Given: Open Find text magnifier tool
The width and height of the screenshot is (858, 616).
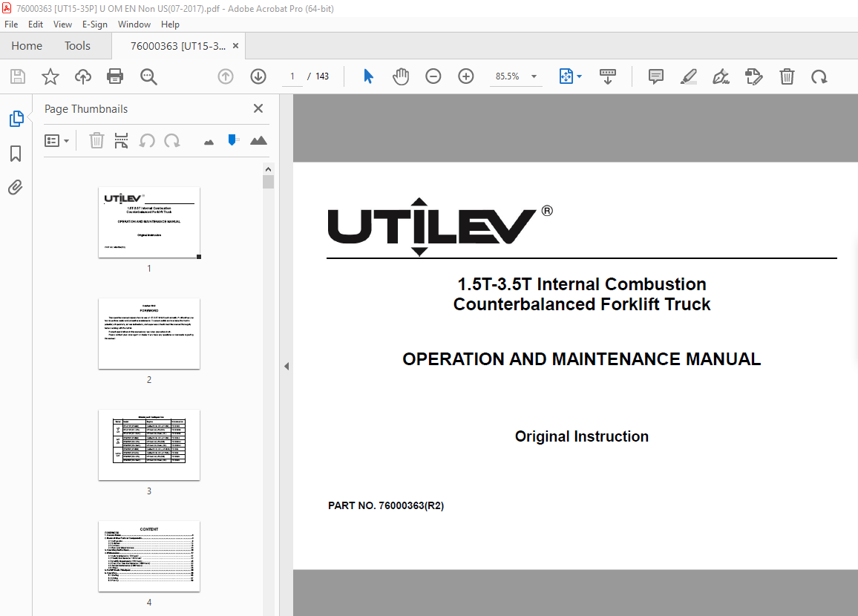Looking at the screenshot, I should (148, 76).
